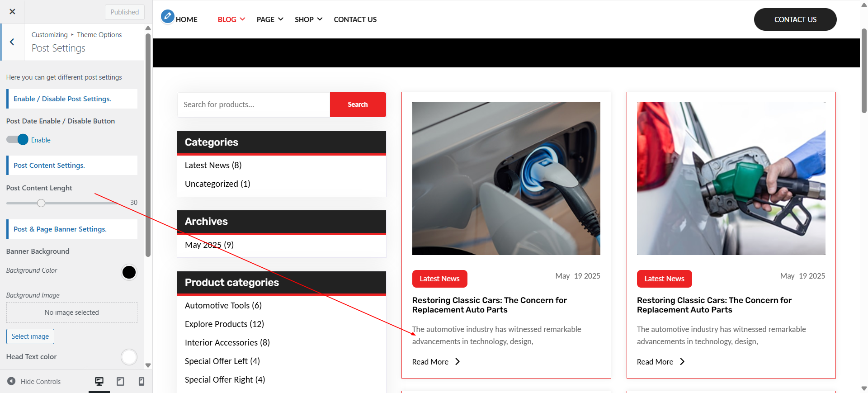Open Uncategorized (1) category
The height and width of the screenshot is (393, 868).
(217, 184)
